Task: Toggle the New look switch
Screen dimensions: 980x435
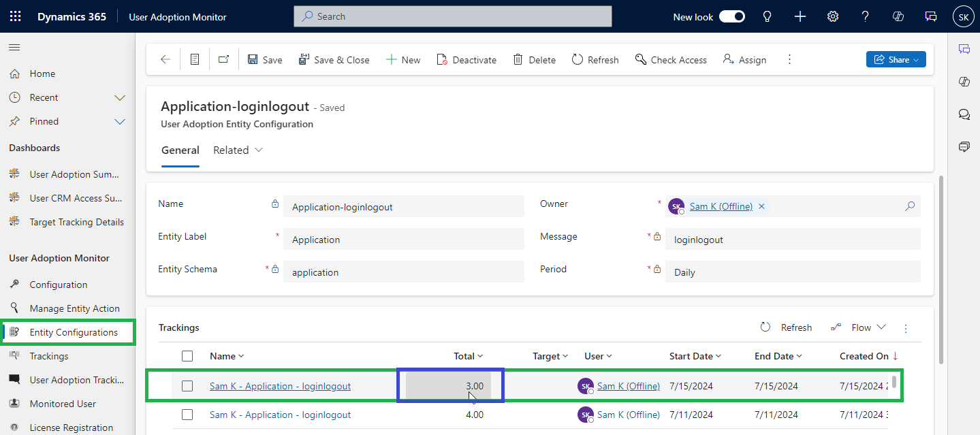Action: [x=732, y=16]
